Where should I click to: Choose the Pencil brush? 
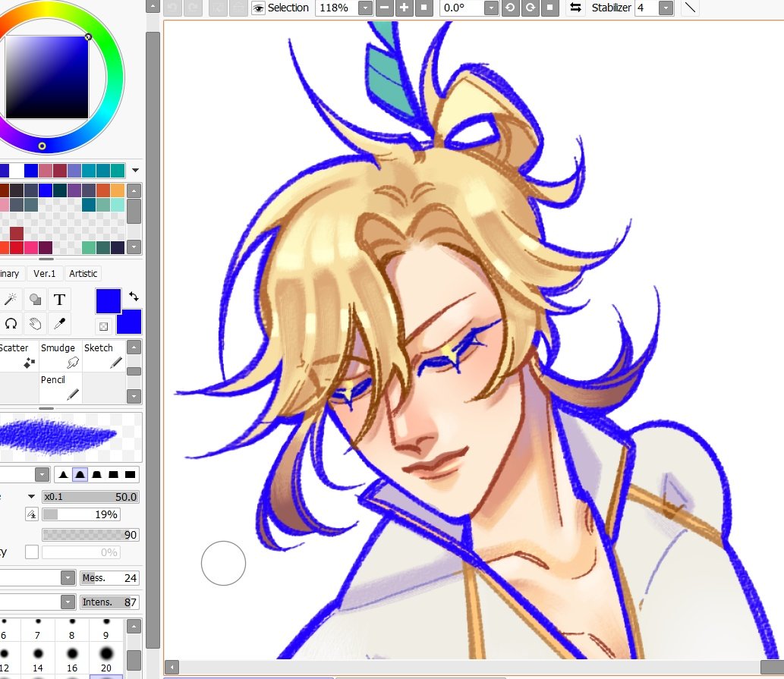(60, 388)
